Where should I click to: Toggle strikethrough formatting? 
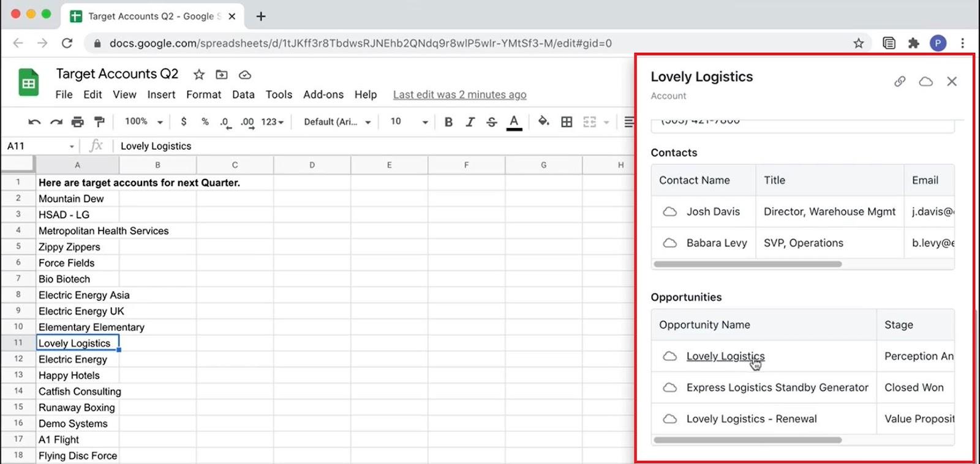(x=491, y=122)
